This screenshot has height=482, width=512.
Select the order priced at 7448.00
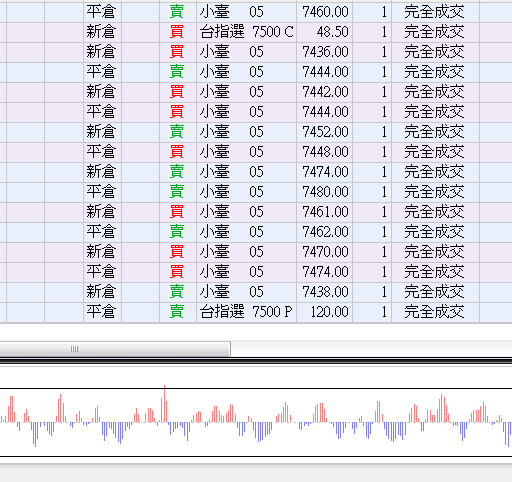[x=256, y=152]
